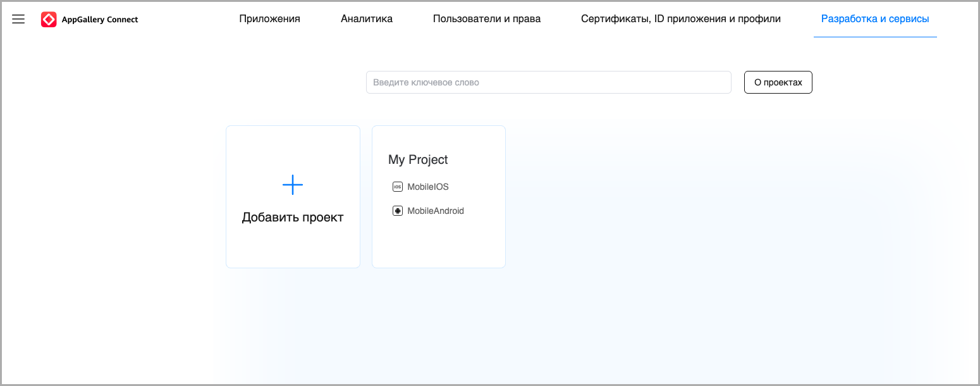Open the hamburger navigation menu

(x=18, y=19)
